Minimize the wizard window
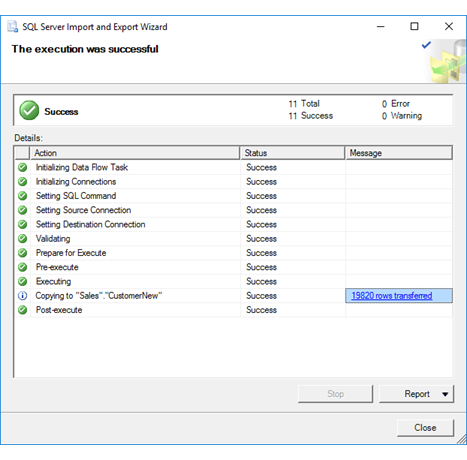The width and height of the screenshot is (467, 460). click(381, 26)
